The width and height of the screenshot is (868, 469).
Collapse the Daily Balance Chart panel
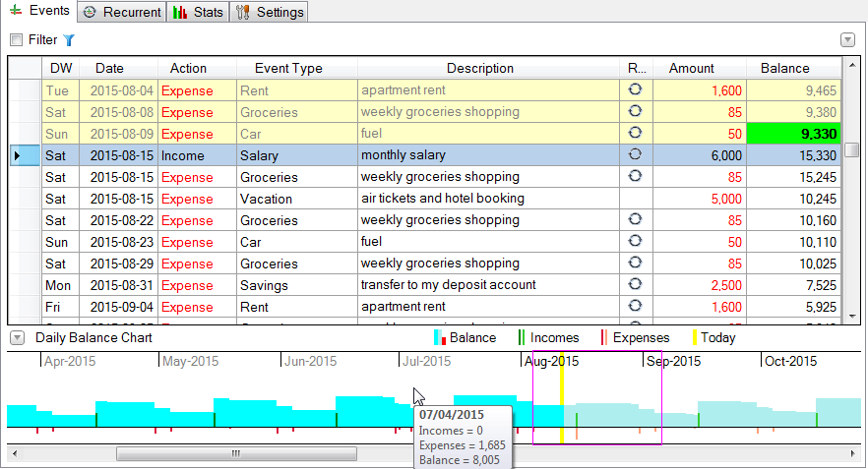click(17, 338)
